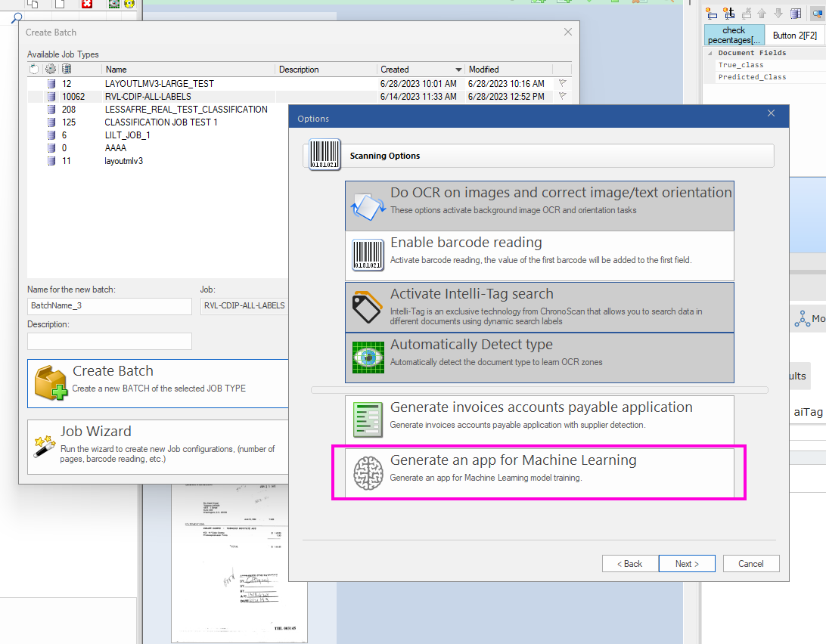Toggle the Automatically Detect type option
Screen dimensions: 826x644
click(x=539, y=358)
